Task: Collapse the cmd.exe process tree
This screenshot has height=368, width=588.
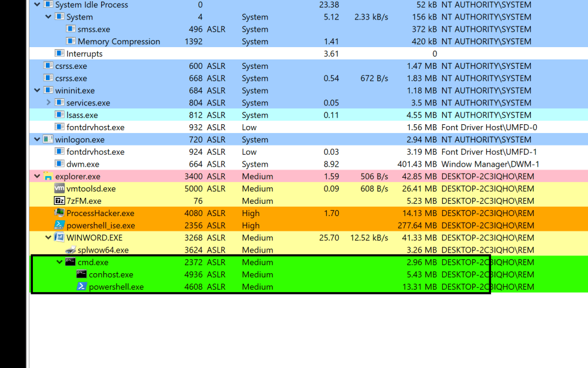Action: (x=60, y=263)
